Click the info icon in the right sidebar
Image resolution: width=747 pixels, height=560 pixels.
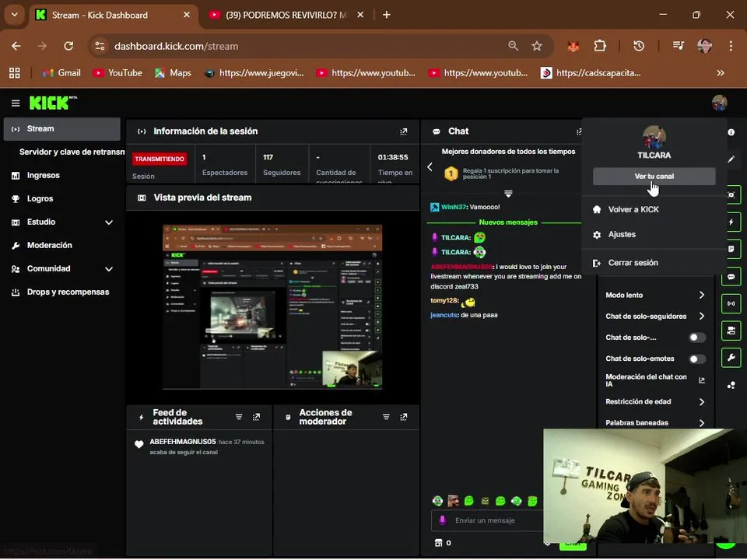pos(731,132)
